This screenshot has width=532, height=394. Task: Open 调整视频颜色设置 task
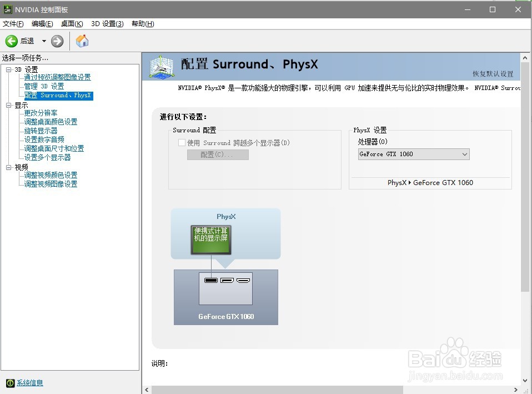(51, 175)
